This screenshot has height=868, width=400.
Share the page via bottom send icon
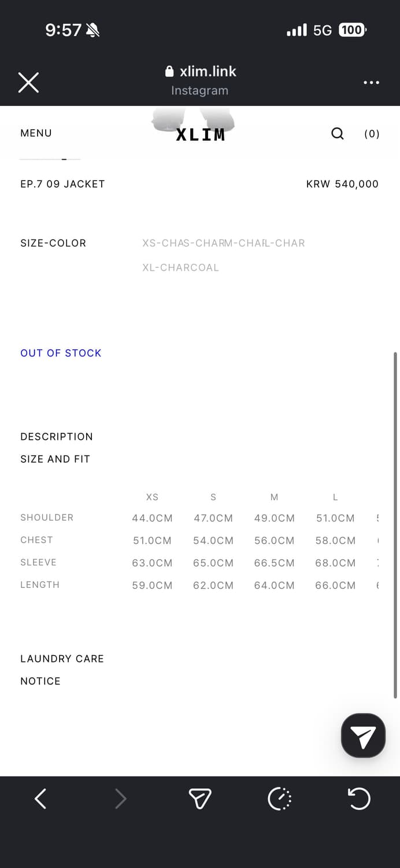200,799
